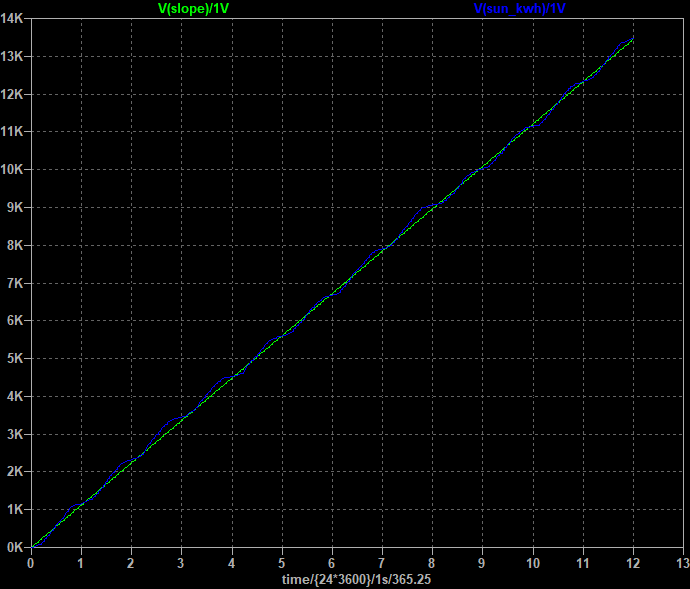Open the time axis expression label

pyautogui.click(x=356, y=579)
